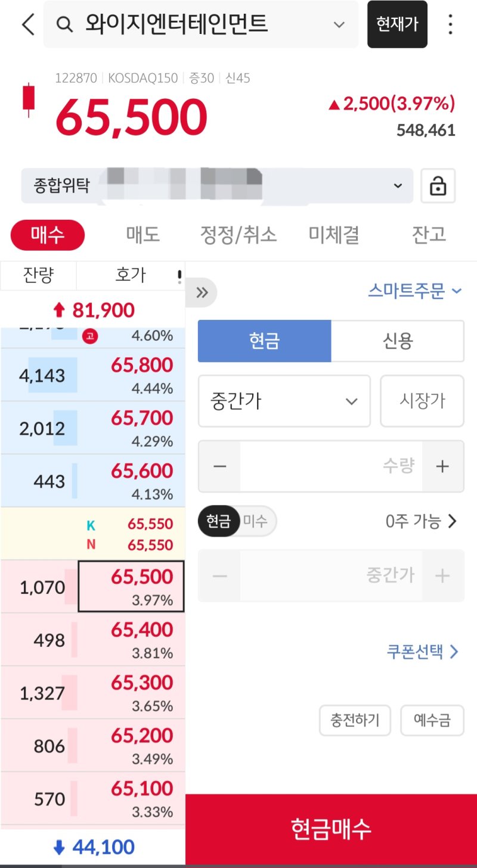Tap the minus icon in quantity field
Screen dimensions: 477x868
tap(219, 466)
